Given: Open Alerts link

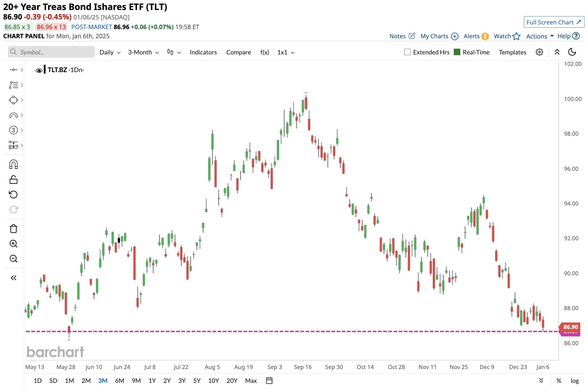Looking at the screenshot, I should (x=476, y=36).
